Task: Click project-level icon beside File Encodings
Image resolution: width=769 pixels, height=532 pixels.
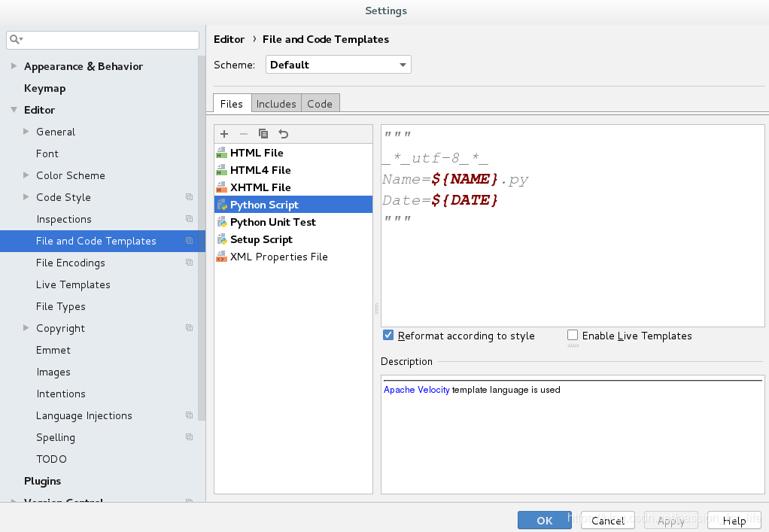Action: tap(190, 263)
